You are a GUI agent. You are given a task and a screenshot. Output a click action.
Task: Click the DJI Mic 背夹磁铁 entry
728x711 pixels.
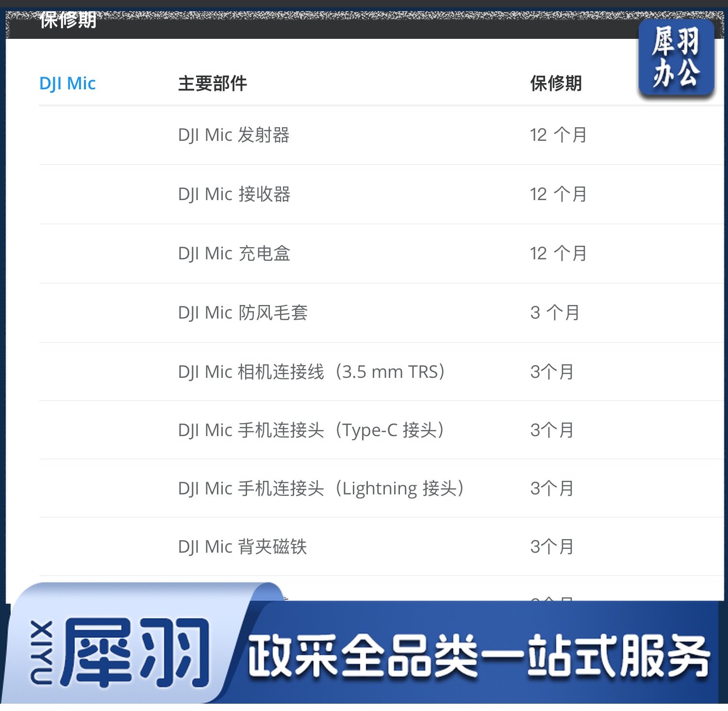[x=242, y=547]
